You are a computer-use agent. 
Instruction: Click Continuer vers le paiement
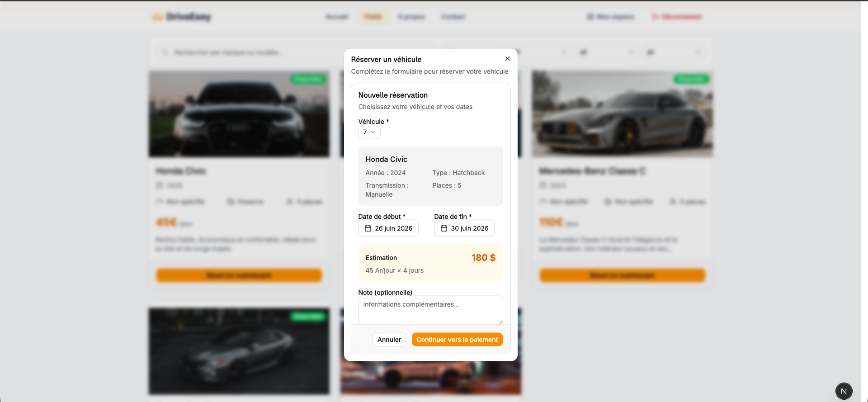[x=457, y=340]
